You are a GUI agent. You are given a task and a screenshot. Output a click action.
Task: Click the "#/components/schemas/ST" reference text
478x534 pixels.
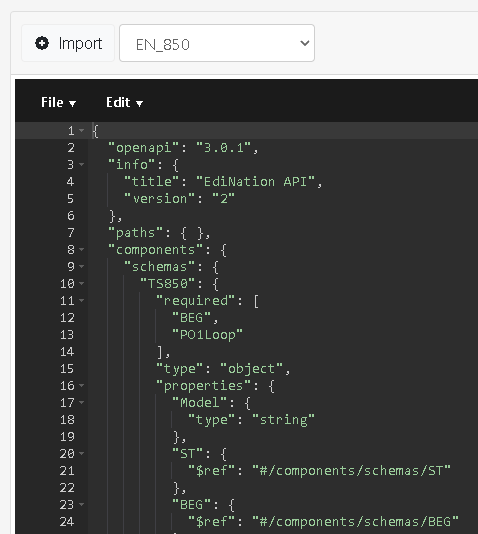point(351,471)
